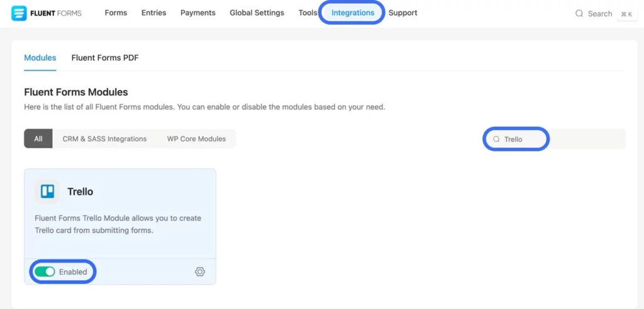Open the Trello module settings gear

coord(199,272)
